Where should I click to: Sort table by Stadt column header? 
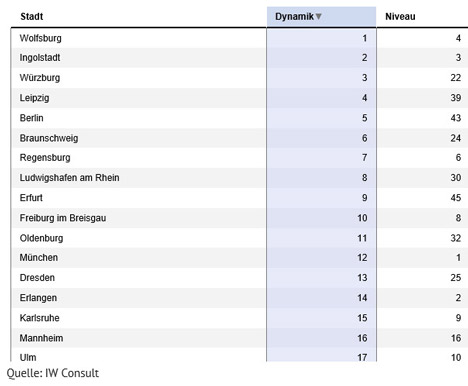(32, 16)
